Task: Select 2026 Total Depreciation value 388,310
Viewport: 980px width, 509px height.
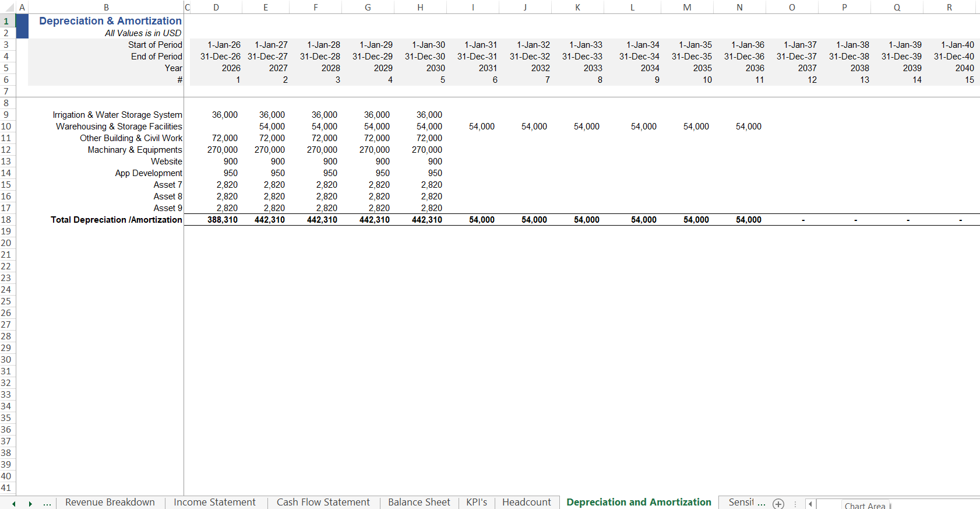Action: tap(222, 220)
